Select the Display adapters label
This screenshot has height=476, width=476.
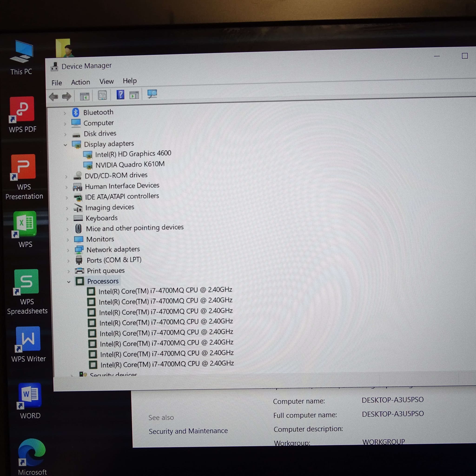pos(109,144)
